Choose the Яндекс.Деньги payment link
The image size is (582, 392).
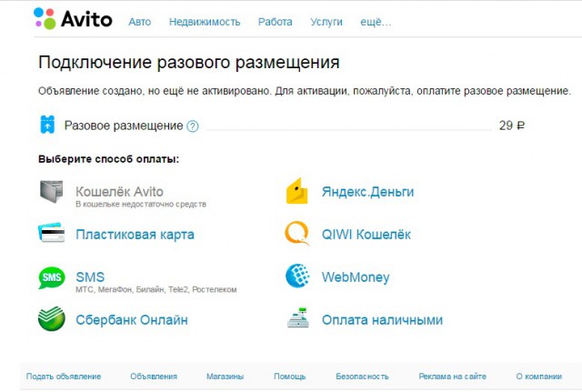pos(367,192)
